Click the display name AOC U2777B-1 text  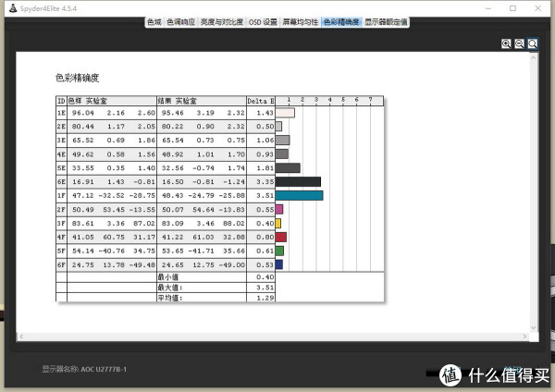(104, 369)
